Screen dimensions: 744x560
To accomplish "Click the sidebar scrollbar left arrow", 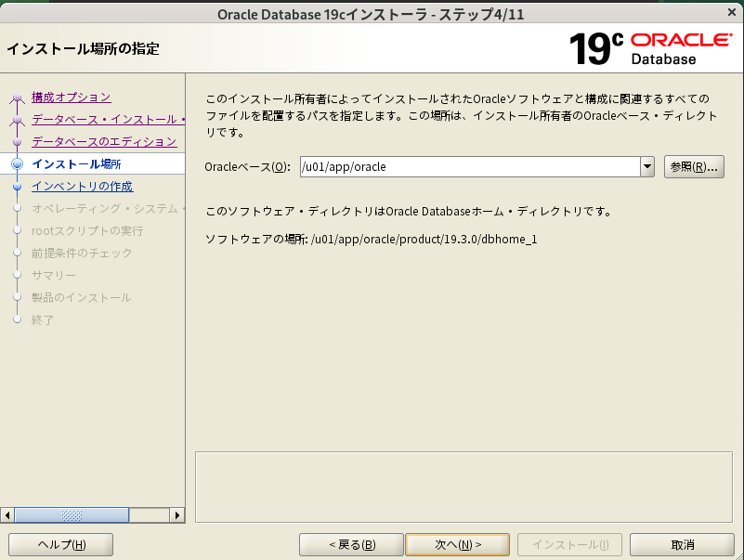I will (x=7, y=514).
